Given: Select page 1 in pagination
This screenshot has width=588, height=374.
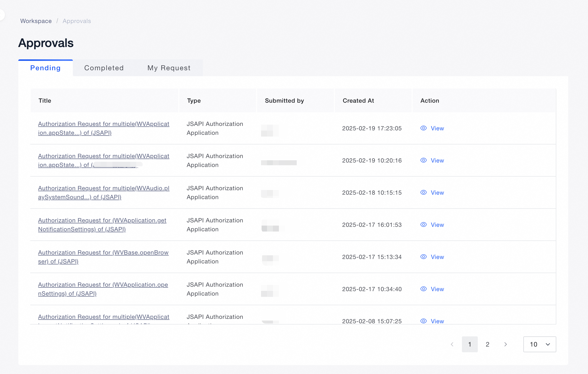Looking at the screenshot, I should (x=470, y=344).
